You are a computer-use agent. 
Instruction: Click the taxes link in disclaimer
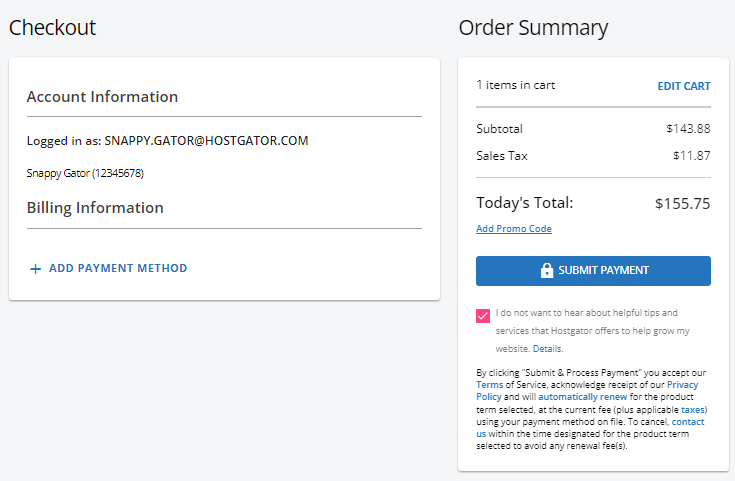pyautogui.click(x=693, y=410)
